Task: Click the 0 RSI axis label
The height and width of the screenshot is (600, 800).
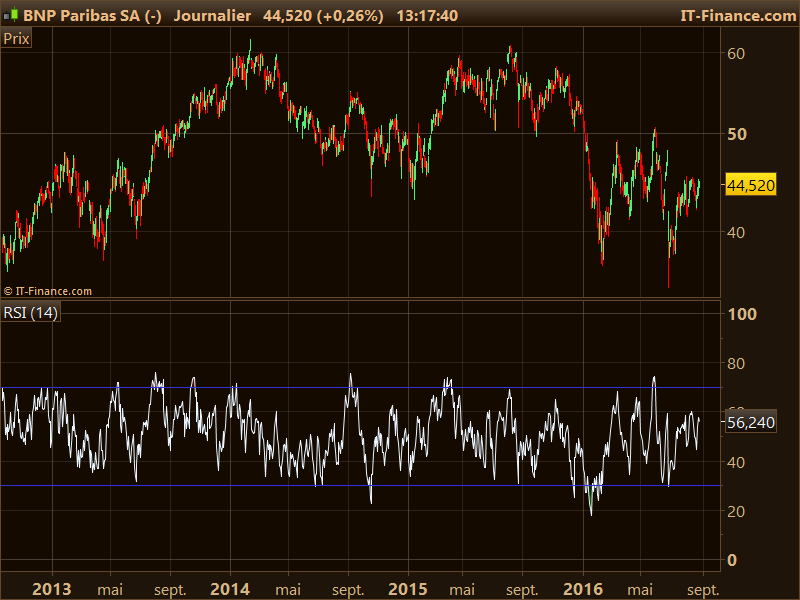Action: pos(732,560)
